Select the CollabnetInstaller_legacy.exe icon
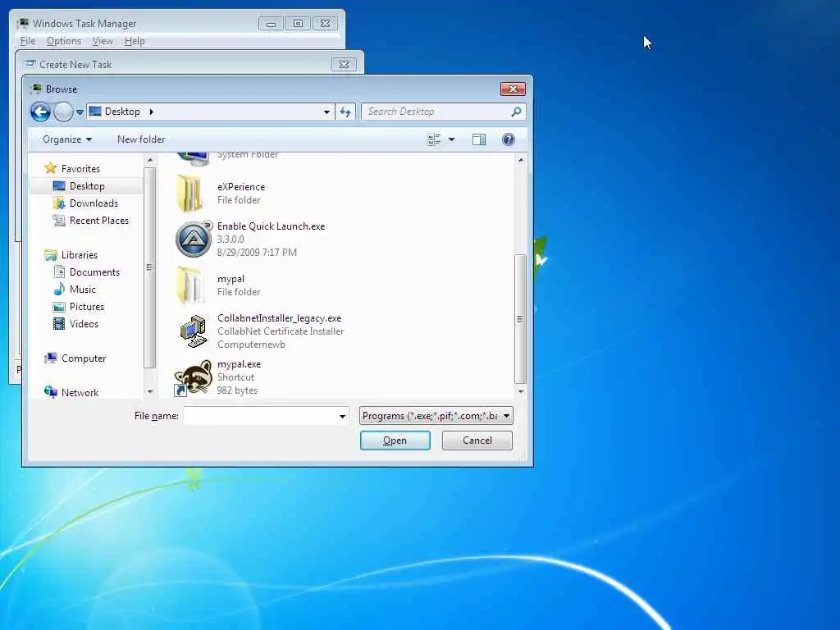This screenshot has width=840, height=630. (194, 331)
